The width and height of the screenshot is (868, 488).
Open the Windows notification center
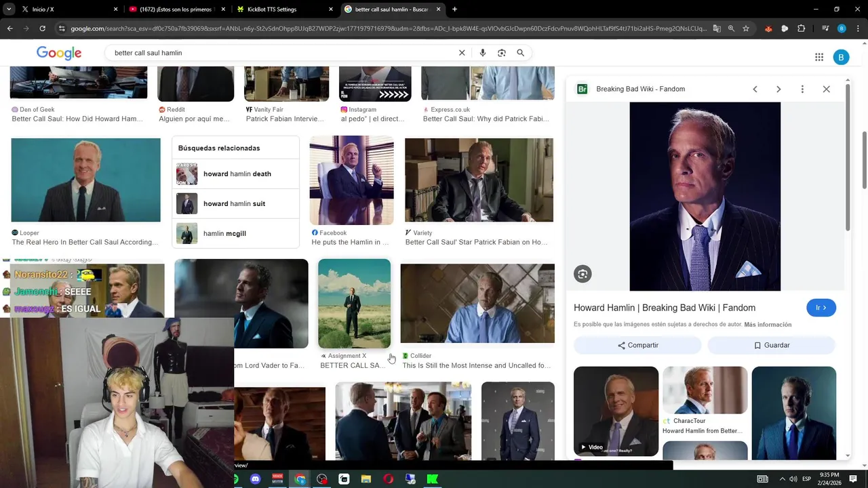(853, 479)
